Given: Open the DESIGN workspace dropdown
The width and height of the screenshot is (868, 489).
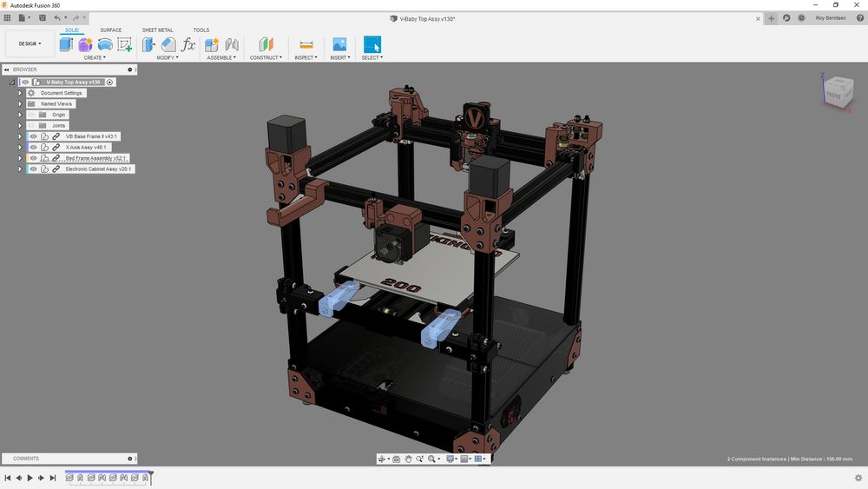Looking at the screenshot, I should point(30,43).
